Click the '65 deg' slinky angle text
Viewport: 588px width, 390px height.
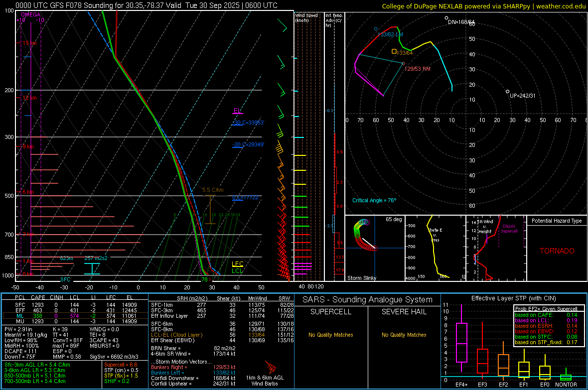coord(394,219)
